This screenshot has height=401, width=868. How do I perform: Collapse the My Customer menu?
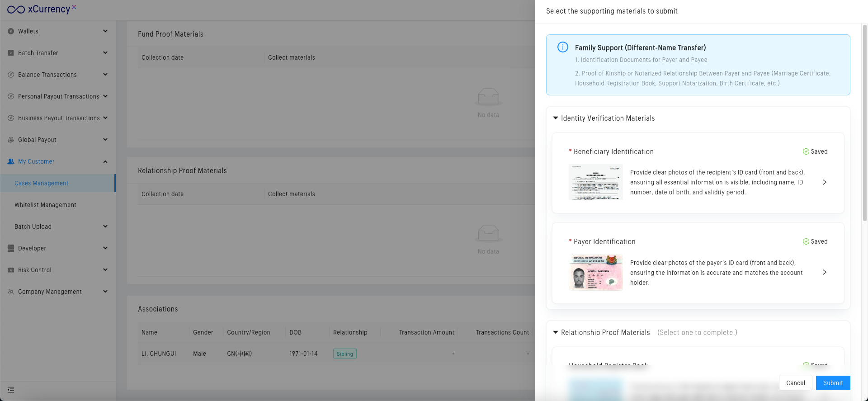(105, 161)
